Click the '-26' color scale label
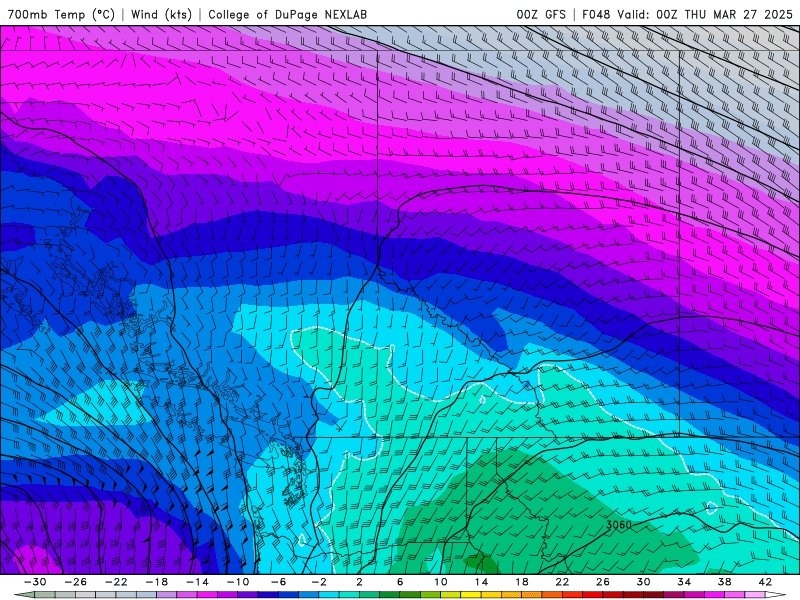The image size is (800, 600). tap(76, 582)
